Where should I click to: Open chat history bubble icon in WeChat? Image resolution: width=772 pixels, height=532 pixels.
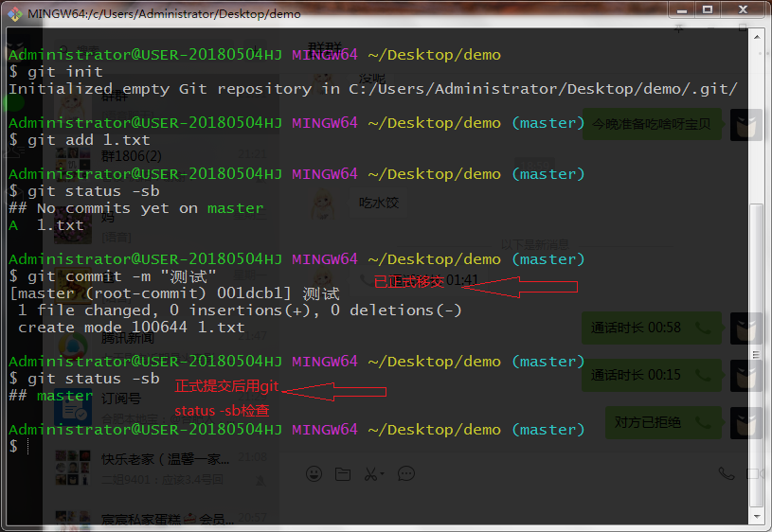coord(406,474)
